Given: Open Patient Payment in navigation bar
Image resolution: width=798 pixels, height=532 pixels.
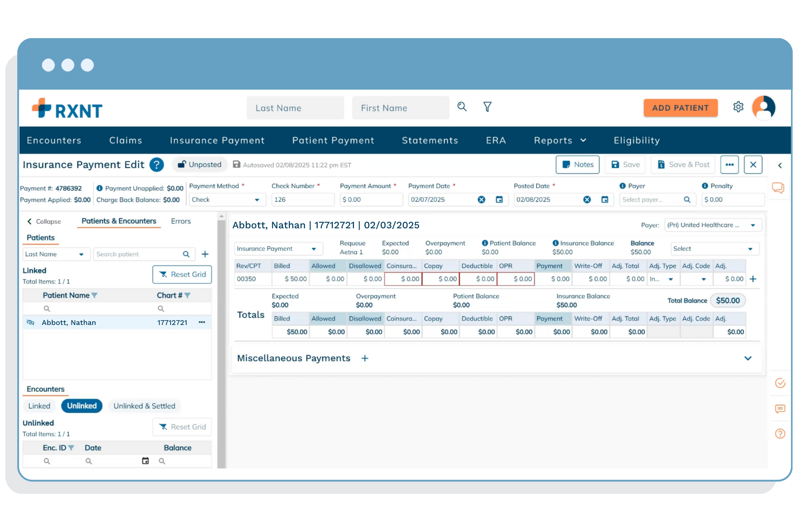Looking at the screenshot, I should pyautogui.click(x=333, y=141).
